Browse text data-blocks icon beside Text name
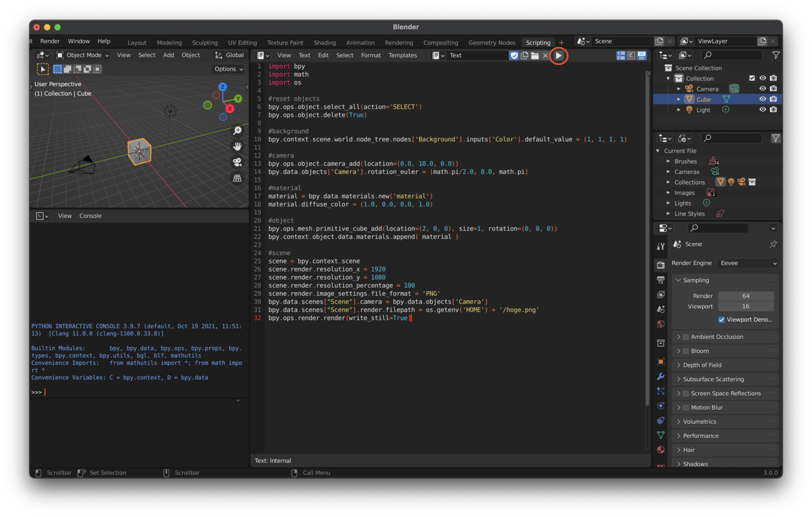 point(438,55)
